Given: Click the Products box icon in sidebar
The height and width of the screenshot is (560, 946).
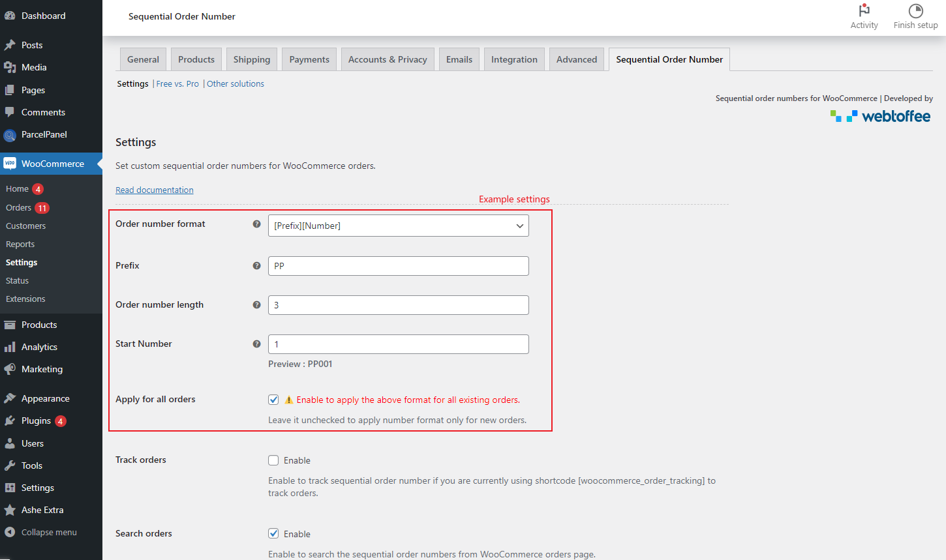Looking at the screenshot, I should [10, 325].
